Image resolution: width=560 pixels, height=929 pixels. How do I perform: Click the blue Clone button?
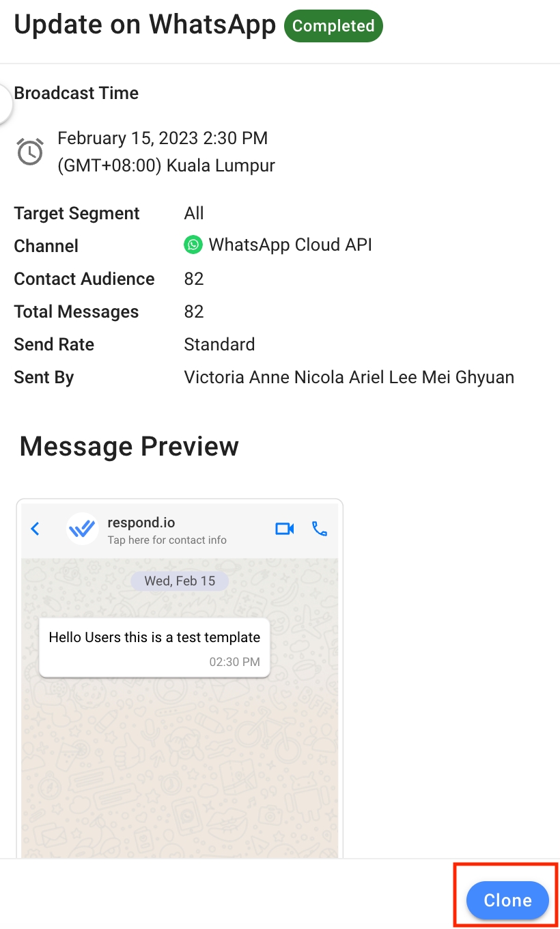[x=507, y=900]
